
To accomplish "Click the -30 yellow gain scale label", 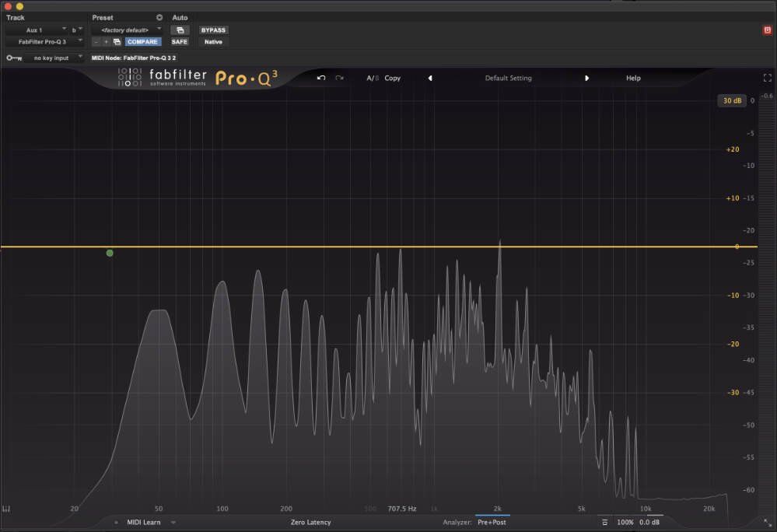I will point(733,392).
